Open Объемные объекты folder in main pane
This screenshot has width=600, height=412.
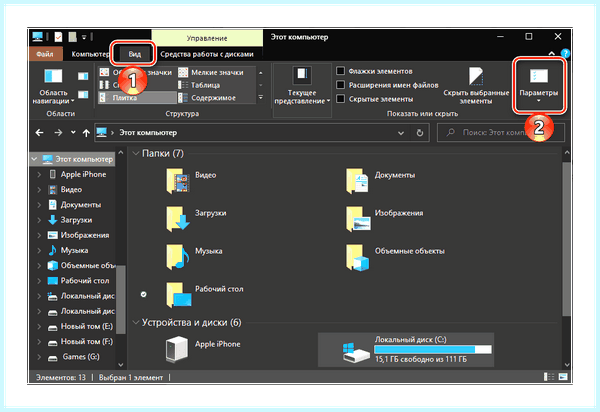pyautogui.click(x=395, y=256)
